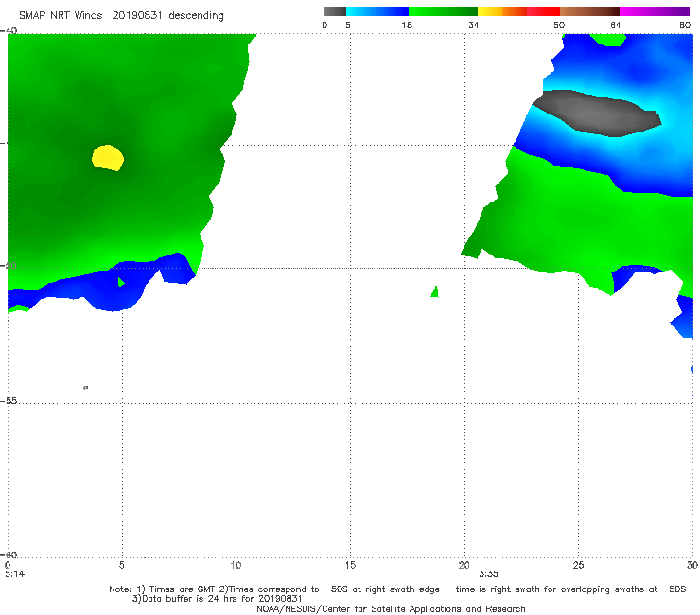Viewport: 700px width, 615px height.
Task: Click the latitude axis label '-55'
Action: (9, 400)
